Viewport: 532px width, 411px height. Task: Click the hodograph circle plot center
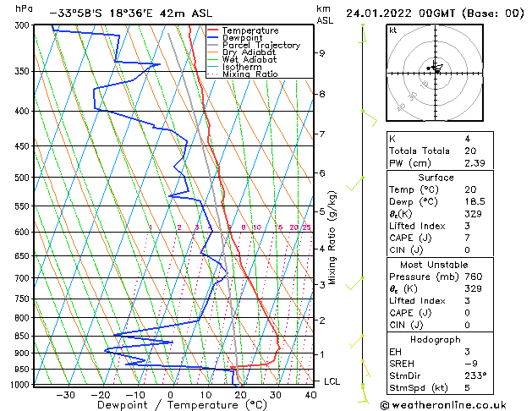436,69
